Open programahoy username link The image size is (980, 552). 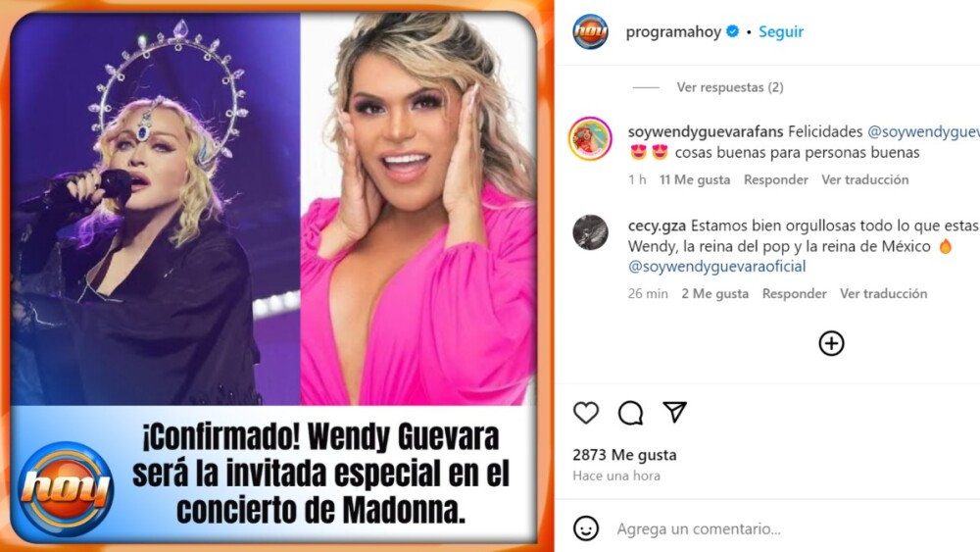click(673, 31)
